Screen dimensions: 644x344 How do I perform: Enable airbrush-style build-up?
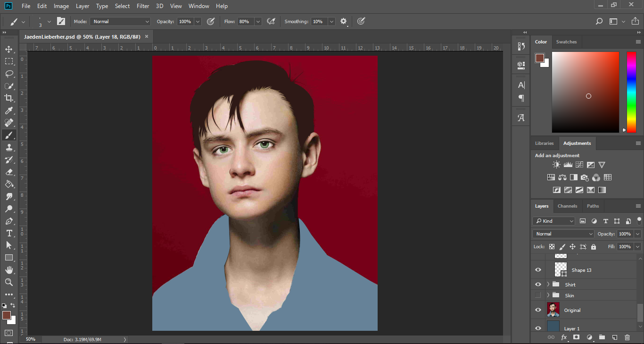pos(271,21)
